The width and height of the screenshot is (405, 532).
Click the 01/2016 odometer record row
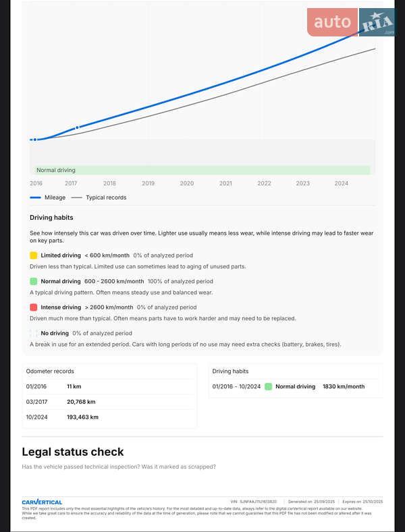pos(110,386)
